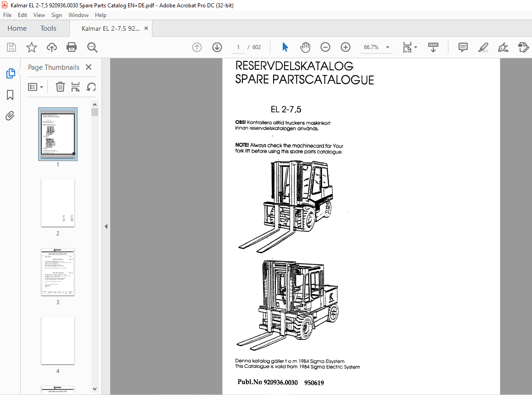Close the Page Thumbnails panel

(88, 67)
